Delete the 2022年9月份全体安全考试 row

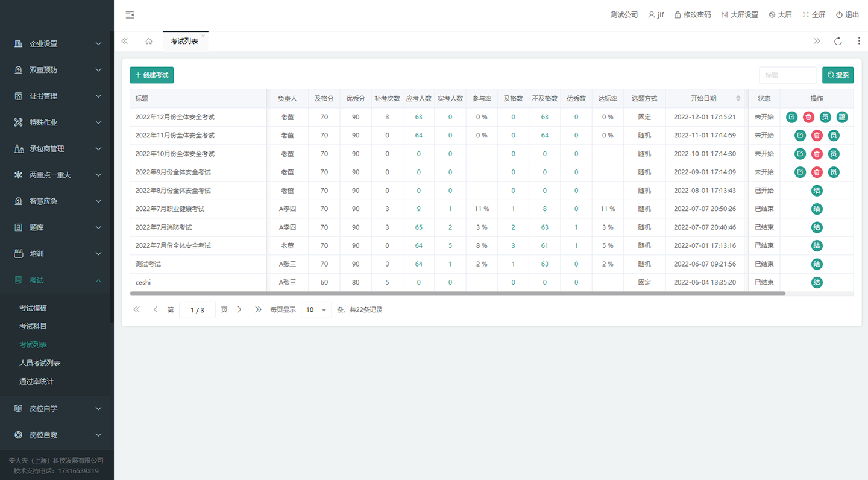817,172
